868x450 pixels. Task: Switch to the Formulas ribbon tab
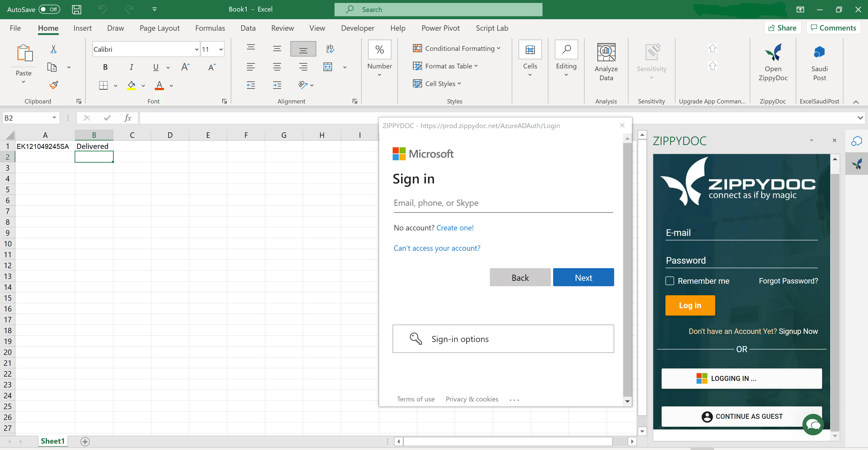click(210, 28)
